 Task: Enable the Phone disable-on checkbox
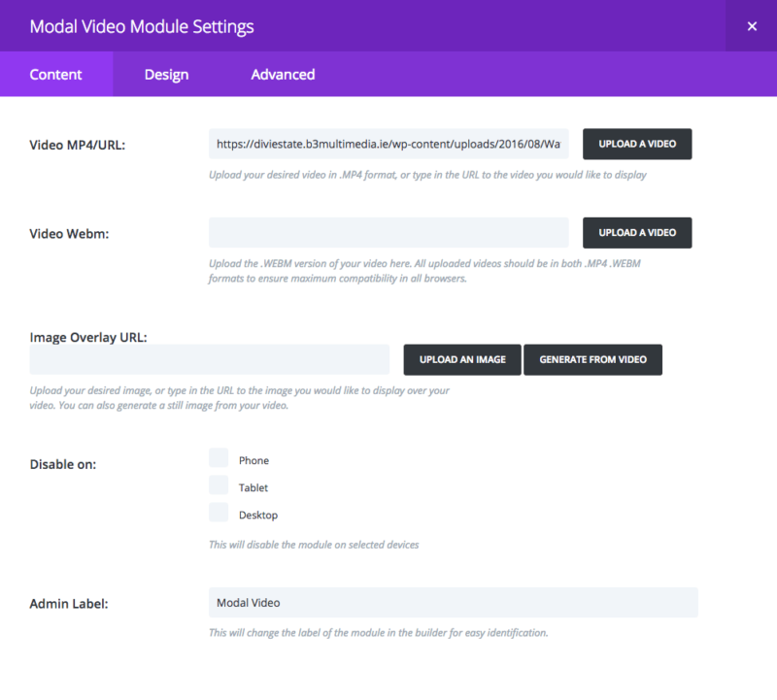coord(219,457)
